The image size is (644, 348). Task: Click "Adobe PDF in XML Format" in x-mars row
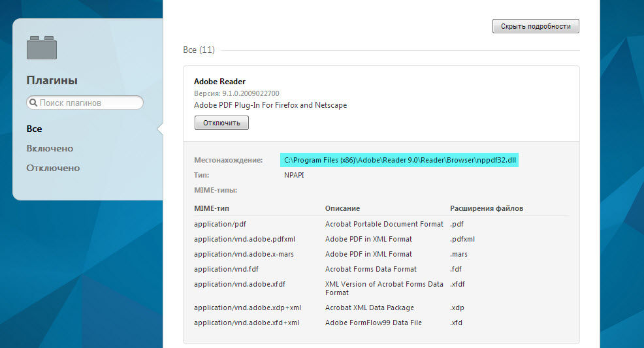[x=368, y=255]
